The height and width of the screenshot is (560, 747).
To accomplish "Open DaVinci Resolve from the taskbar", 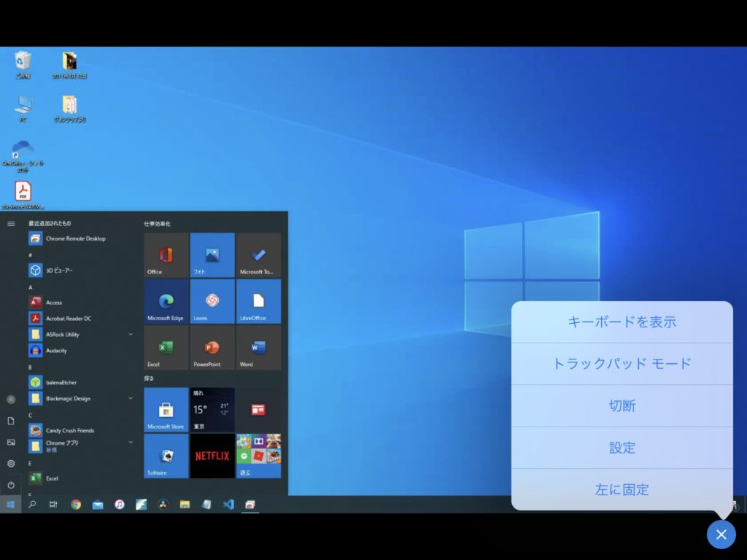I will click(x=163, y=505).
